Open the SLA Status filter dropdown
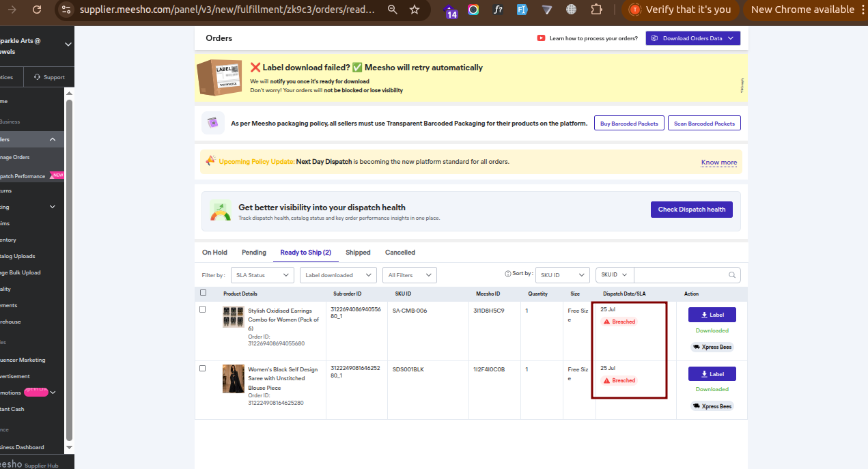Screen dimensions: 868x469 click(262, 275)
